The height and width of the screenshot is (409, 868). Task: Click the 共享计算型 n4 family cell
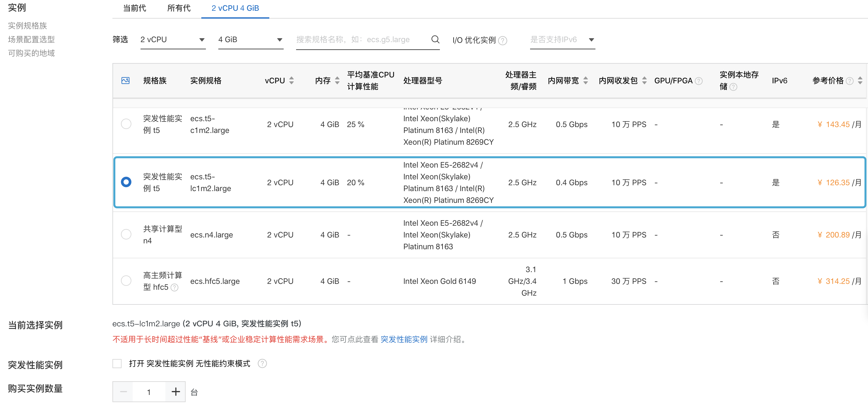(x=162, y=235)
